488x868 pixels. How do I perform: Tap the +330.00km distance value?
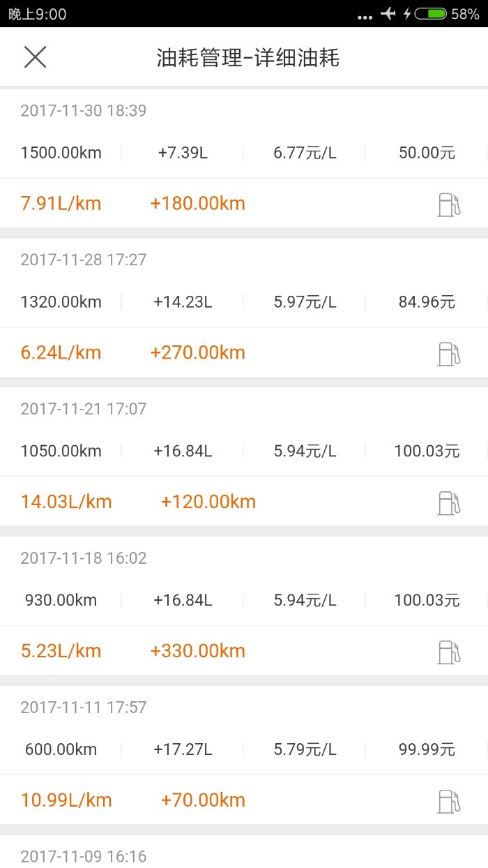tap(197, 651)
